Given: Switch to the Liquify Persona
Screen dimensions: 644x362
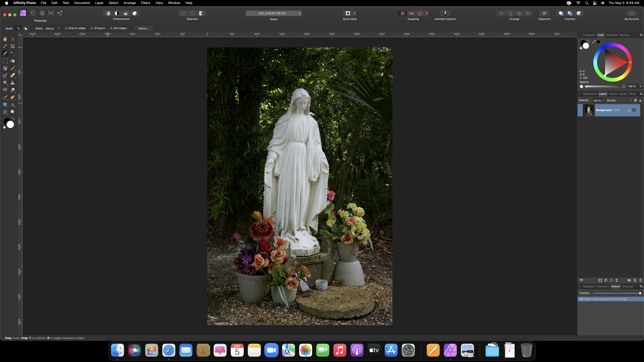Looking at the screenshot, I should (33, 13).
